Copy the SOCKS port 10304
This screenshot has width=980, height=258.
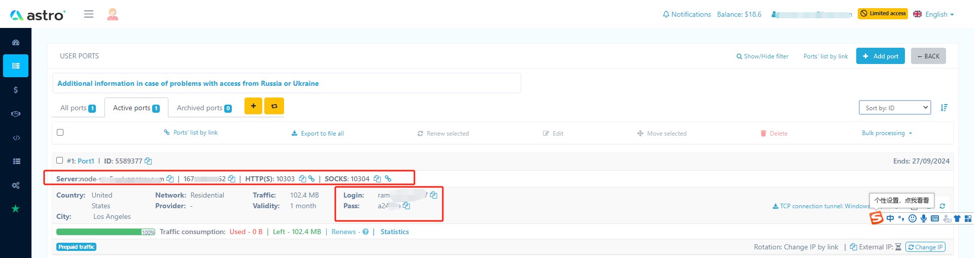click(x=377, y=179)
